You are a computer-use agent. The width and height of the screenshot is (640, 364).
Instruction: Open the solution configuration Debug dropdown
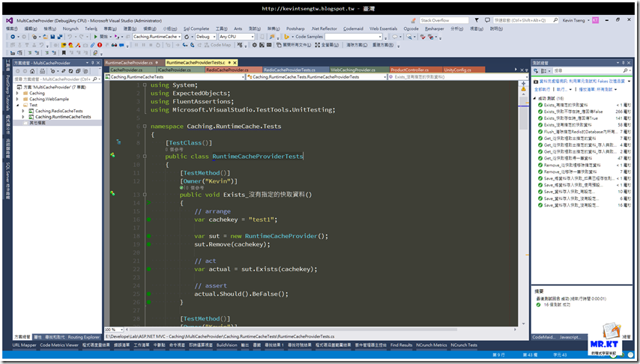(205, 37)
